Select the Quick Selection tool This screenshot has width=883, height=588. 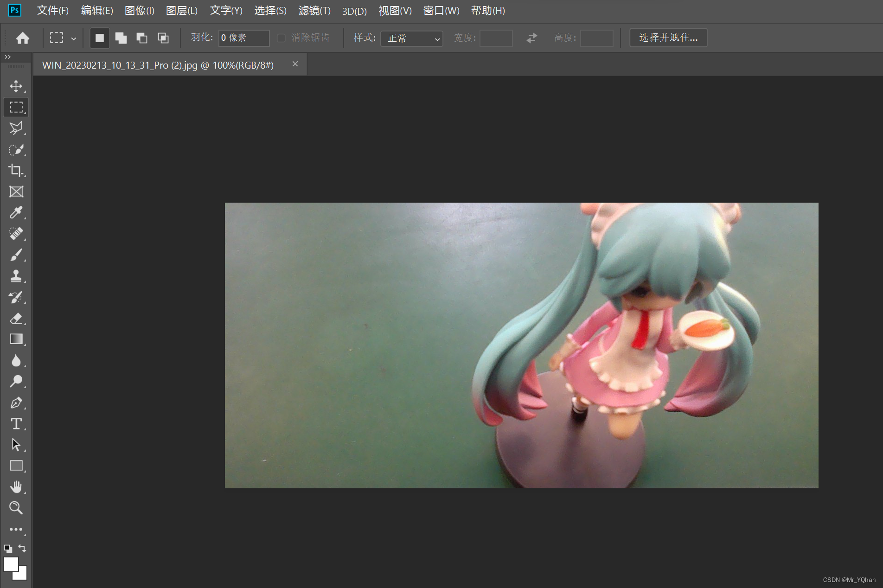pos(16,149)
